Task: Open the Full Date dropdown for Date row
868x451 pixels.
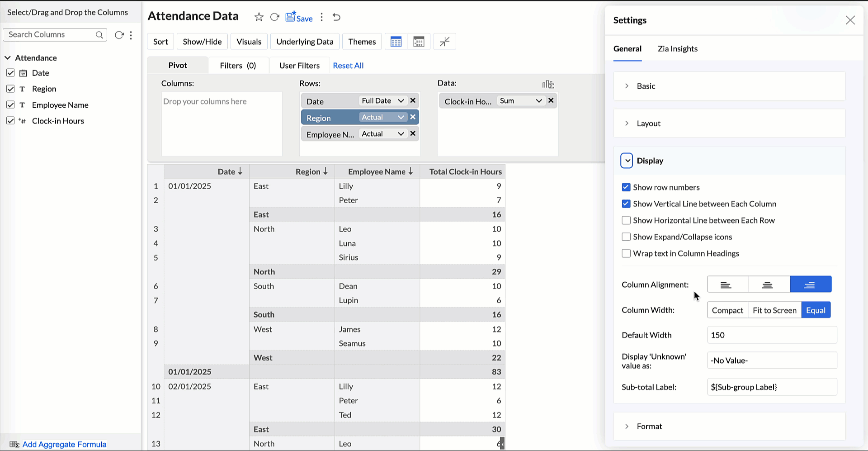Action: 382,101
